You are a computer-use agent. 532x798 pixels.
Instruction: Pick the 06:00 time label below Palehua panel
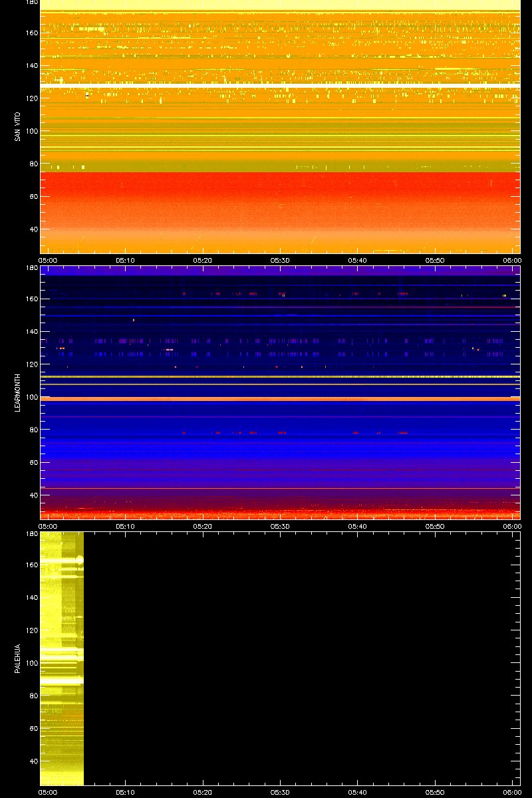click(512, 792)
